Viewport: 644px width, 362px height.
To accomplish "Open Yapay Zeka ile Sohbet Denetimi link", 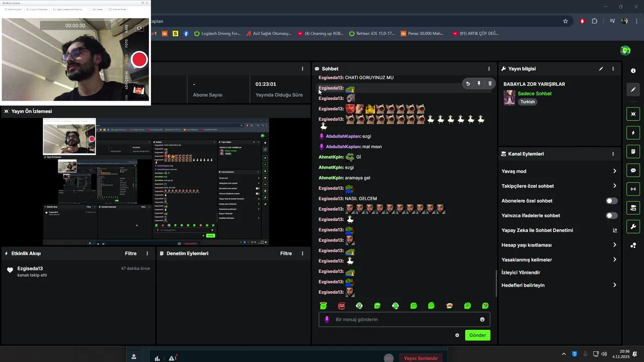I will 559,230.
